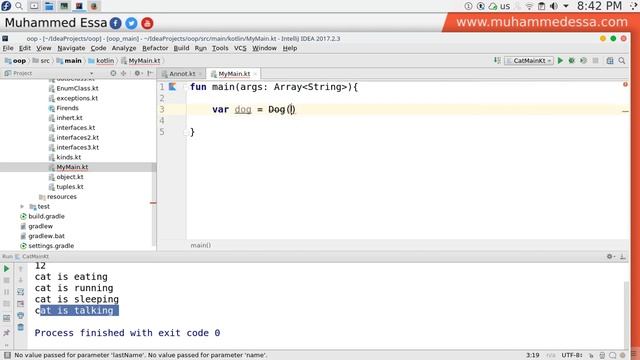Click the Make Project build icon
The height and width of the screenshot is (360, 640).
point(497,60)
